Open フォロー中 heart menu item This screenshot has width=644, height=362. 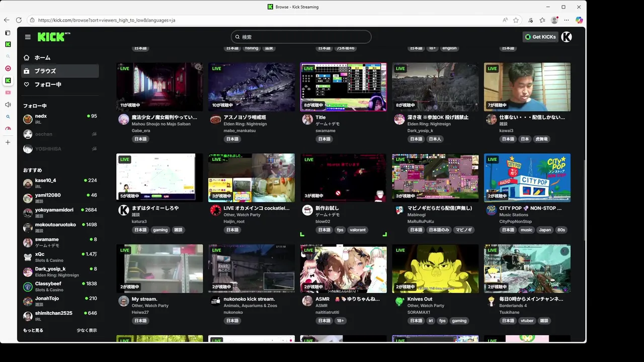(x=60, y=84)
